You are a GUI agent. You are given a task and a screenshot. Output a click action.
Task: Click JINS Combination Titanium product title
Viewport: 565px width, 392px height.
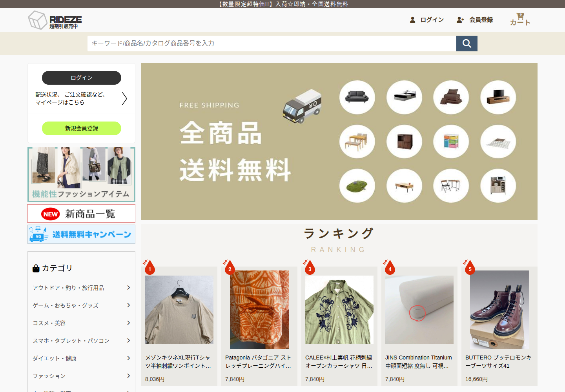[419, 361]
